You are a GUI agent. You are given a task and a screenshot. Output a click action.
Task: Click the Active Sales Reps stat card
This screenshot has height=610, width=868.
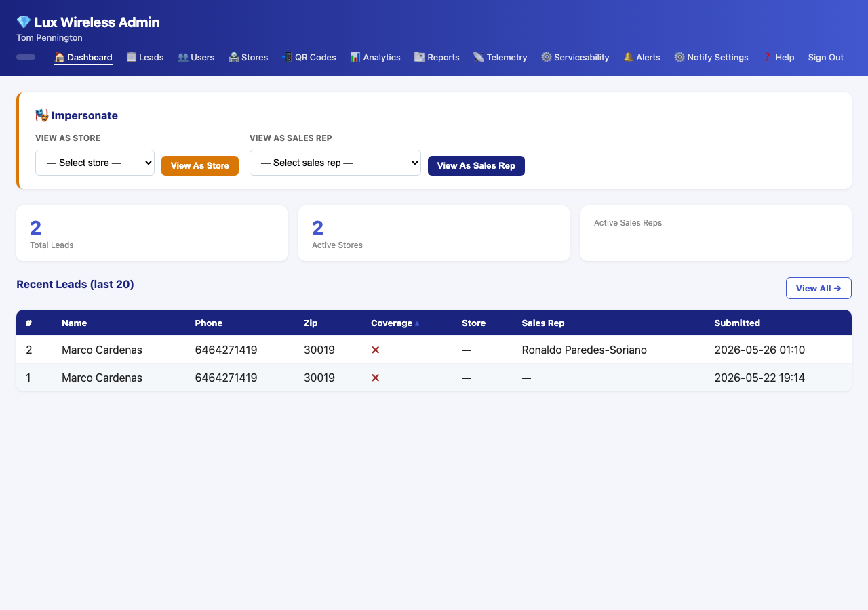pos(716,233)
